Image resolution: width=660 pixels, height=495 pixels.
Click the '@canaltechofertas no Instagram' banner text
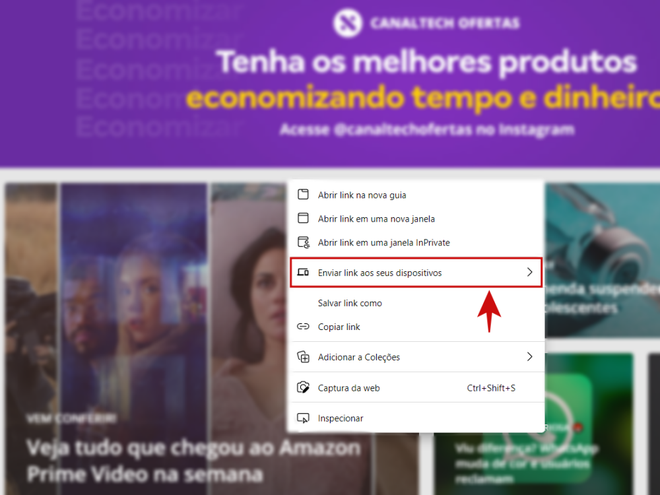coord(454,130)
